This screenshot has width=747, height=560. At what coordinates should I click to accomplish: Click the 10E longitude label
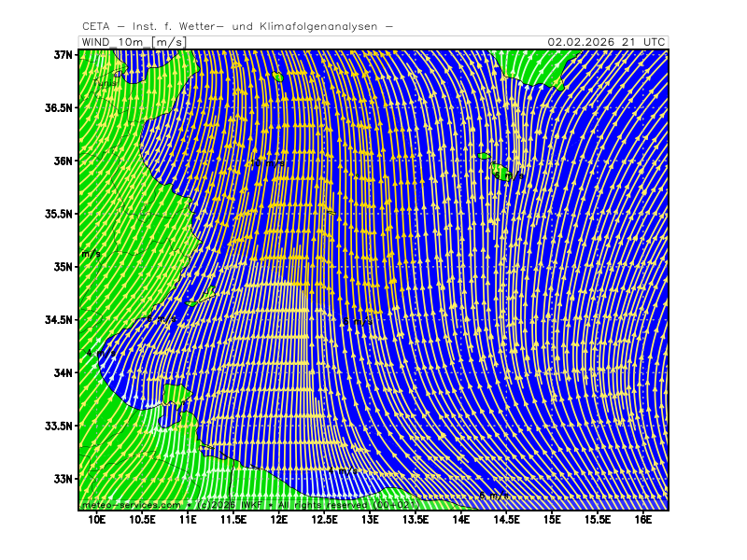tap(96, 519)
